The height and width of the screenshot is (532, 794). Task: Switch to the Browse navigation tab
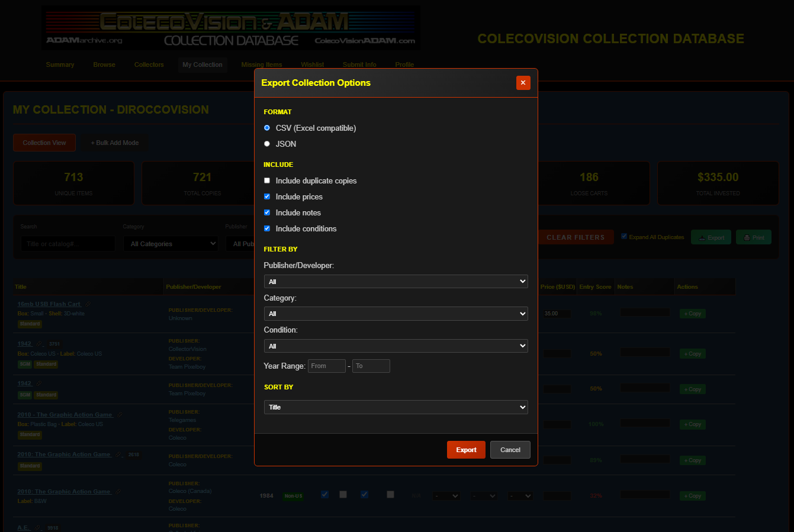(104, 65)
